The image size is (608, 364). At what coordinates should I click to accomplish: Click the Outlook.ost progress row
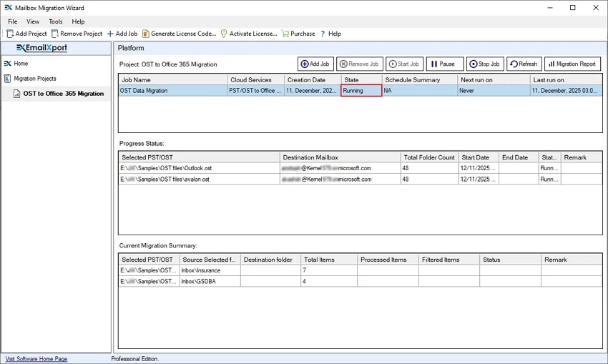[x=361, y=168]
